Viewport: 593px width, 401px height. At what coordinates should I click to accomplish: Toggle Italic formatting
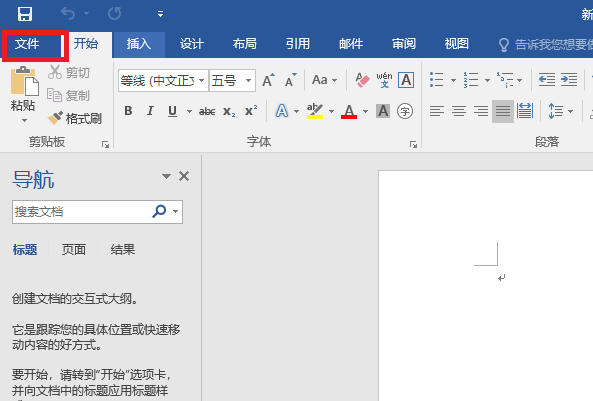click(x=150, y=111)
